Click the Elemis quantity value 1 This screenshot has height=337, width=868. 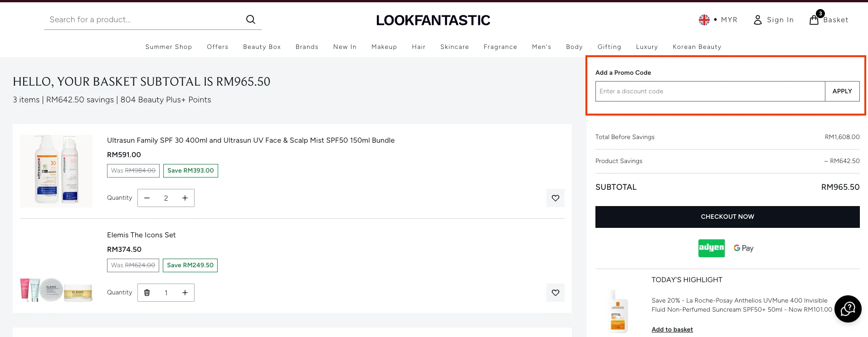coord(166,293)
